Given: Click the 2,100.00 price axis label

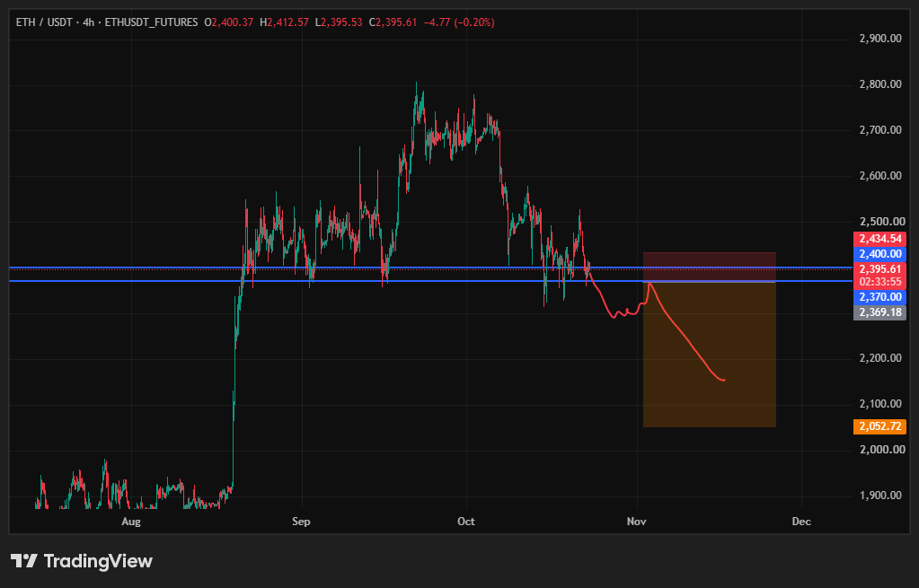Looking at the screenshot, I should click(879, 404).
